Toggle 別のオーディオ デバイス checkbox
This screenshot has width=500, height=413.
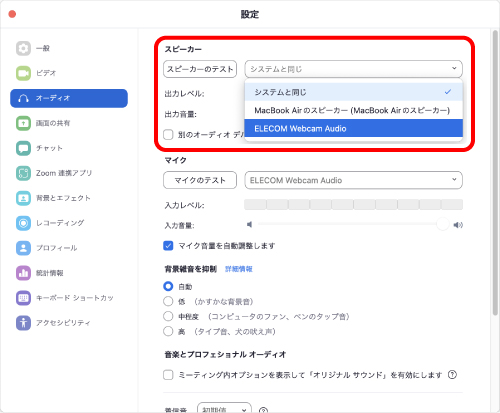pyautogui.click(x=168, y=135)
